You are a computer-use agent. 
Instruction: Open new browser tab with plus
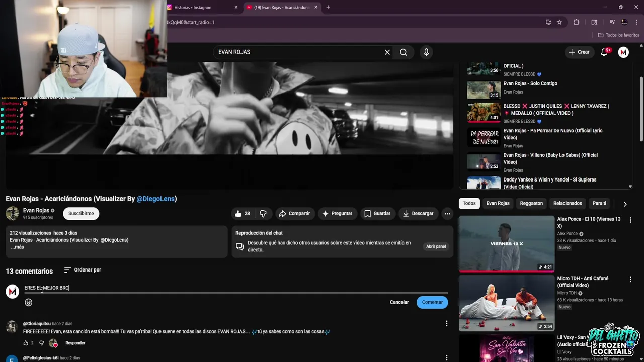(328, 7)
